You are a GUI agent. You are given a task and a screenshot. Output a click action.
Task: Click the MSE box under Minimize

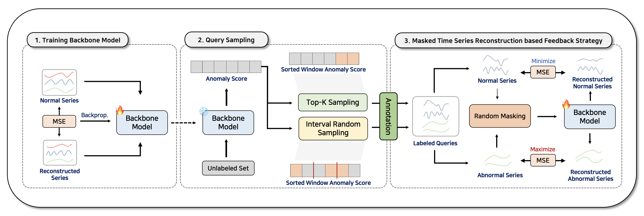coord(543,72)
